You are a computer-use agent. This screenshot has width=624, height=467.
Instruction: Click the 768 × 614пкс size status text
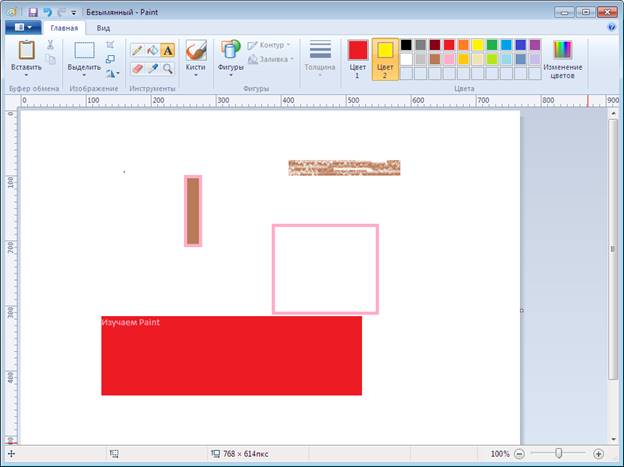246,454
